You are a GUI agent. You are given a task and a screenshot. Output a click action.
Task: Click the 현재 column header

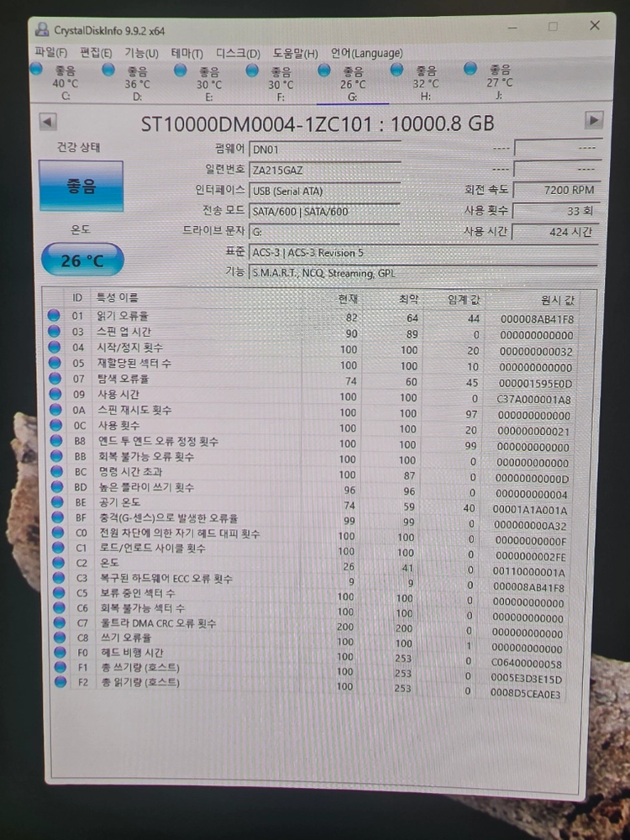[348, 298]
